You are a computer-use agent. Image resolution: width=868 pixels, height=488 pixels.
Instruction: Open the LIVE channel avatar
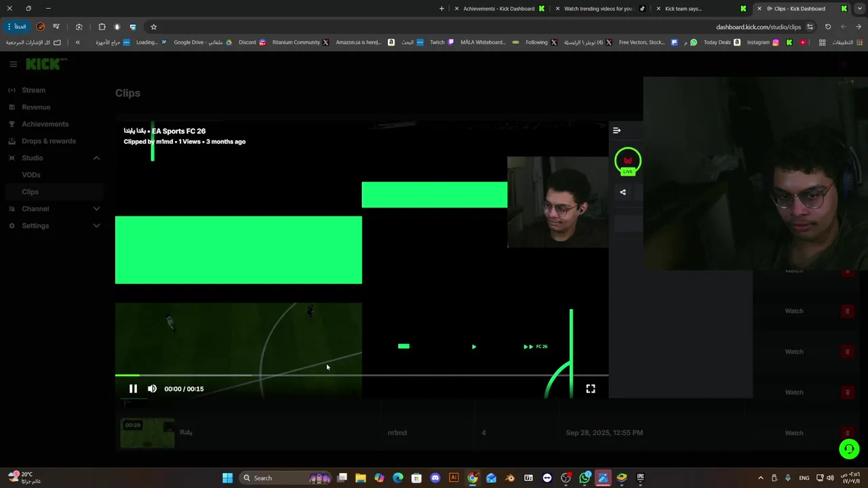[628, 161]
